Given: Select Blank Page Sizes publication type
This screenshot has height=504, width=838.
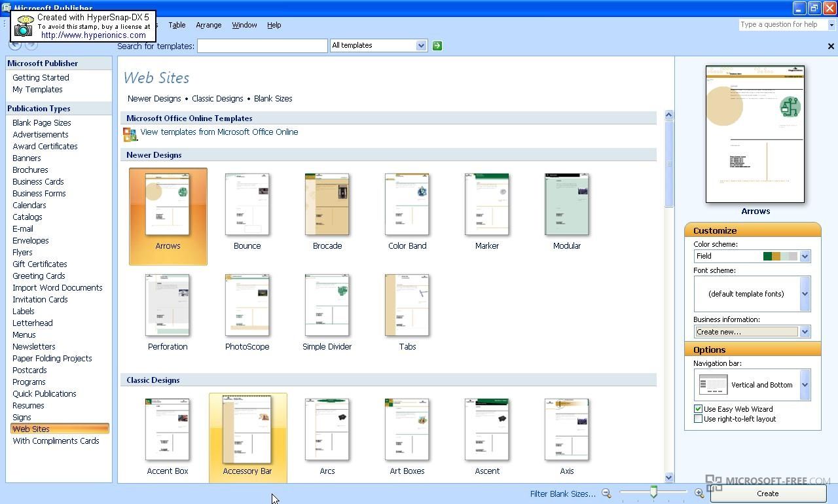Looking at the screenshot, I should 42,122.
